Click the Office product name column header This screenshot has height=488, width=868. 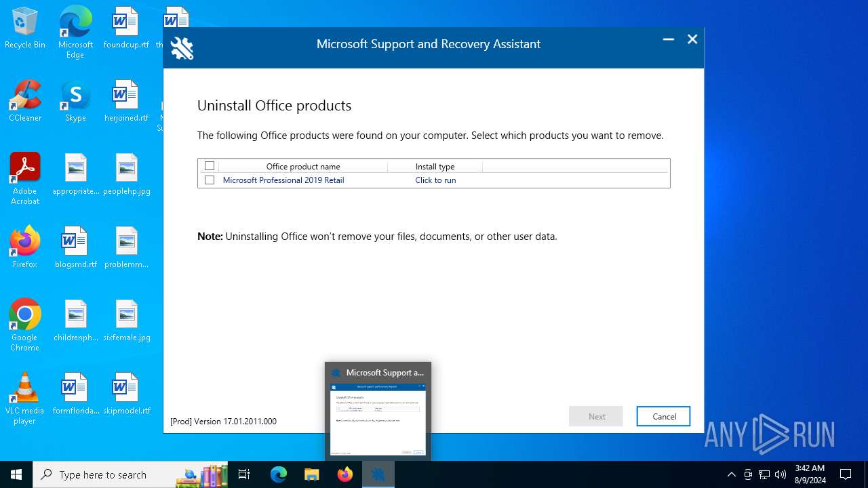pyautogui.click(x=303, y=166)
